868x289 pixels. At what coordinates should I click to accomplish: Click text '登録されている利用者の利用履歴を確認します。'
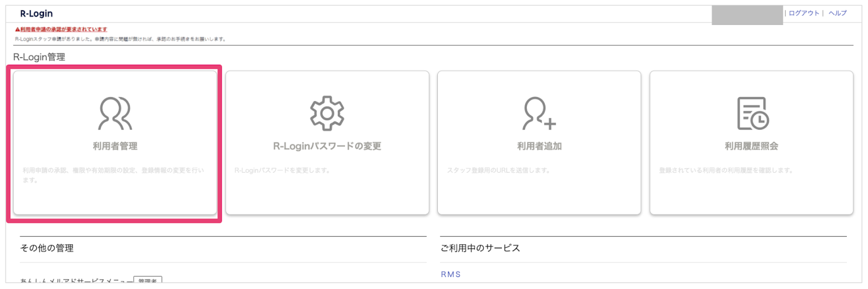click(726, 171)
